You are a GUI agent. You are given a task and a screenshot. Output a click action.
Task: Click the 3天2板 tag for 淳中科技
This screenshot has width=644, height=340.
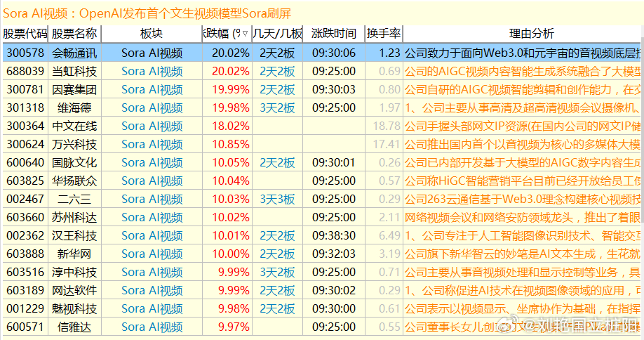(277, 272)
